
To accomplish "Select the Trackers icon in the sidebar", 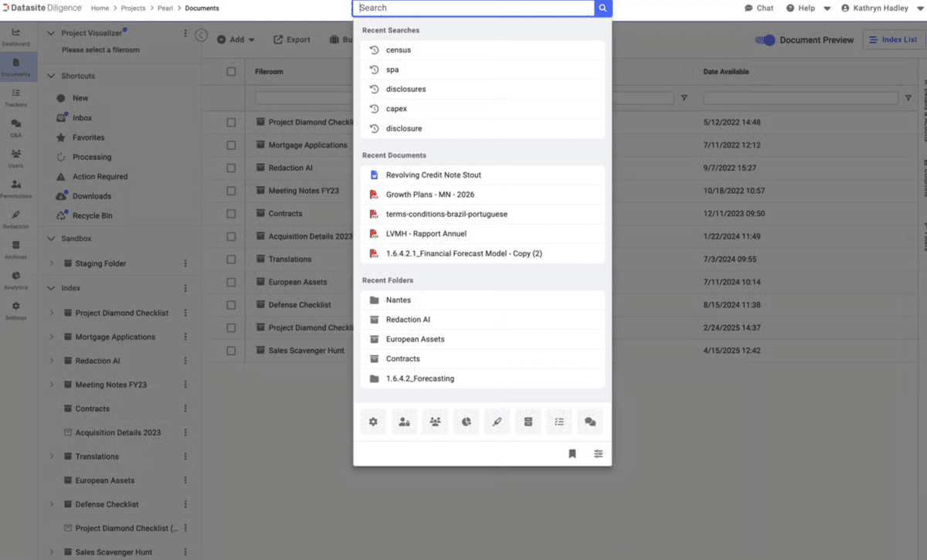I will pos(16,94).
